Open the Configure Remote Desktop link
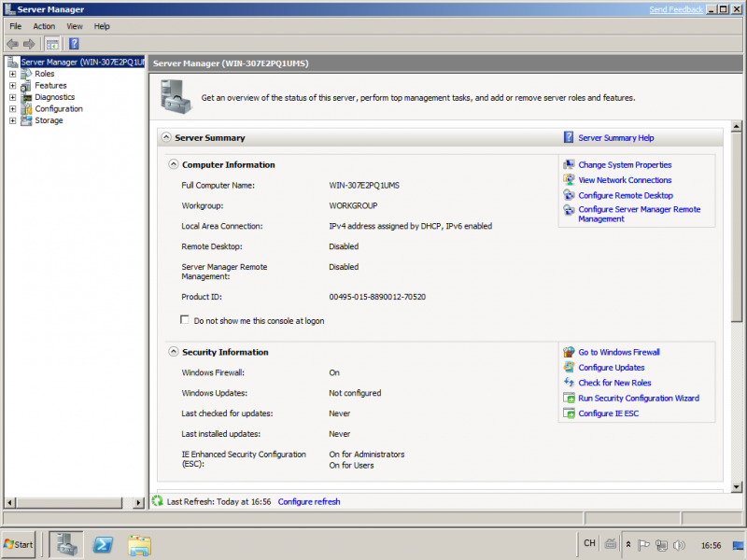Viewport: 747px width, 560px height. [626, 195]
